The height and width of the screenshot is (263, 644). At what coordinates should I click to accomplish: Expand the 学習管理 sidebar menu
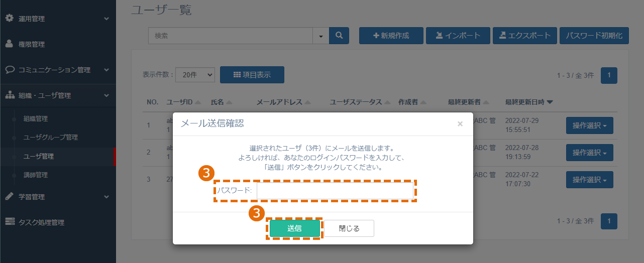point(58,197)
